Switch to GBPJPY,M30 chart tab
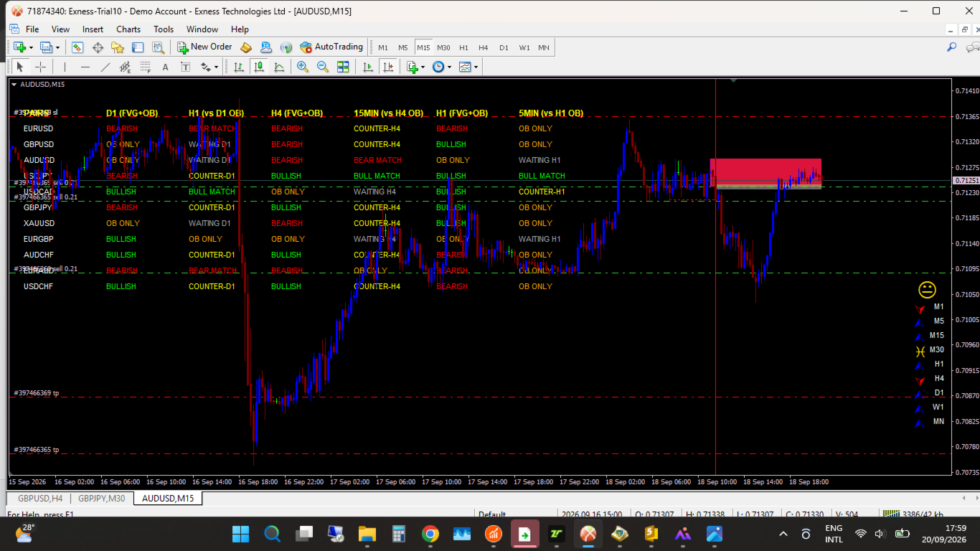 (x=101, y=498)
